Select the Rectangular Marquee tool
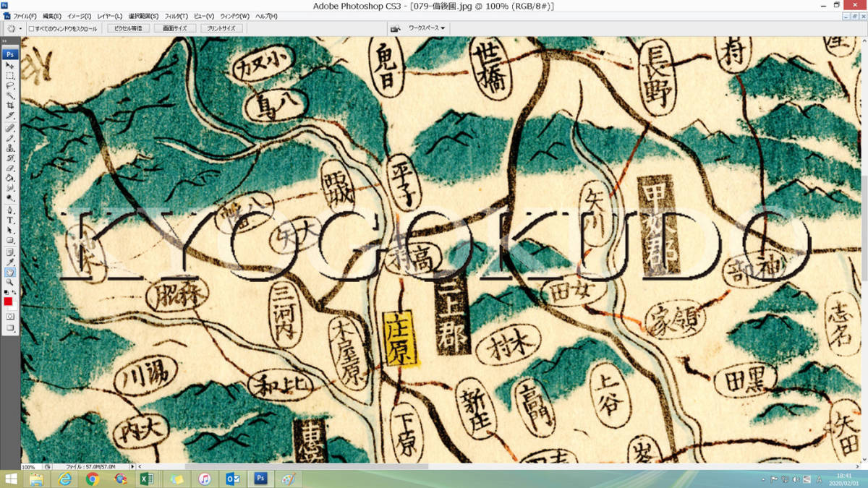This screenshot has width=868, height=488. [x=9, y=75]
